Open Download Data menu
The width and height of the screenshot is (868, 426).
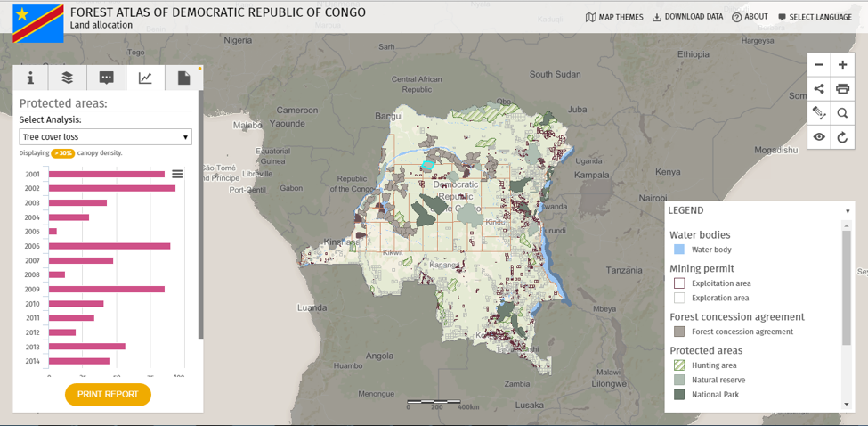(x=687, y=17)
